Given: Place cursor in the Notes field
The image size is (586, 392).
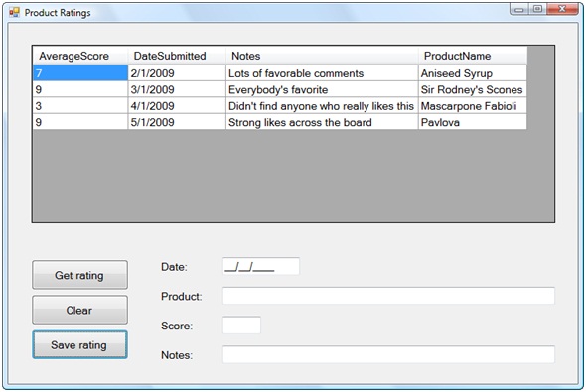Looking at the screenshot, I should click(388, 354).
